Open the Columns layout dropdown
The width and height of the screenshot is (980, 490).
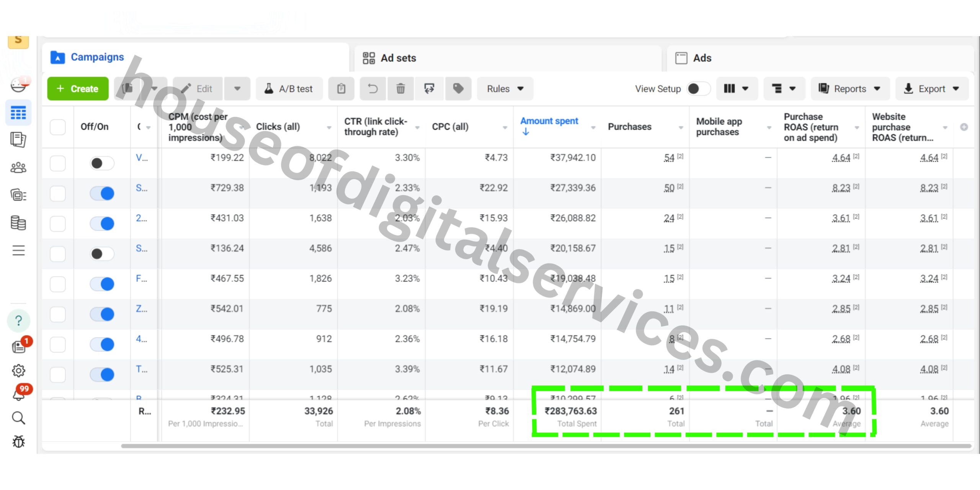pos(737,89)
